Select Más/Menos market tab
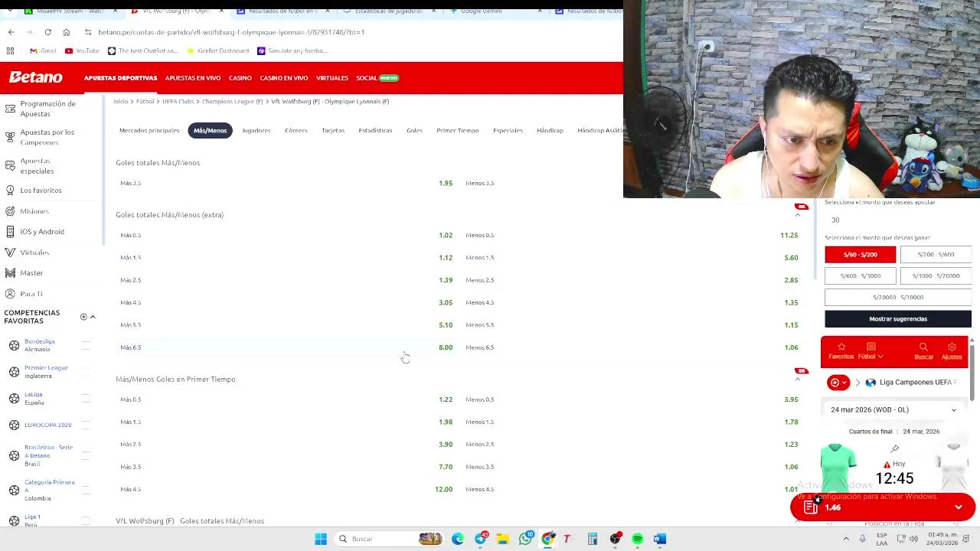The image size is (980, 551). point(210,131)
